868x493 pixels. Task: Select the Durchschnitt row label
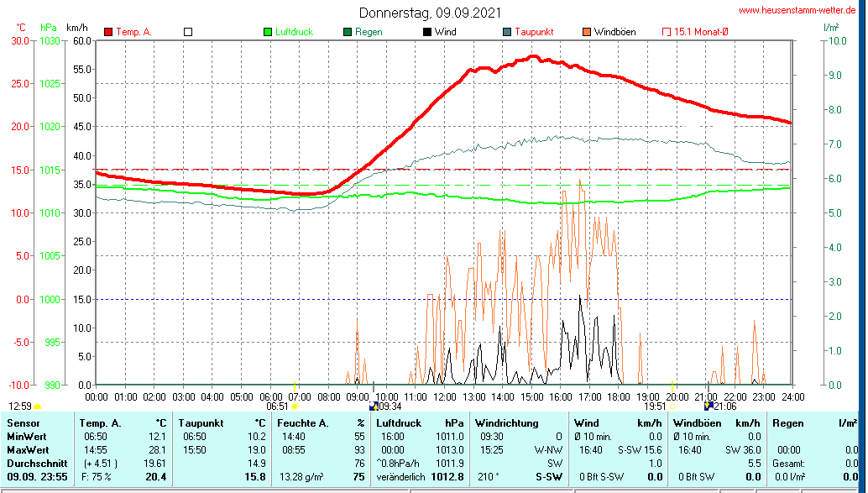click(37, 463)
